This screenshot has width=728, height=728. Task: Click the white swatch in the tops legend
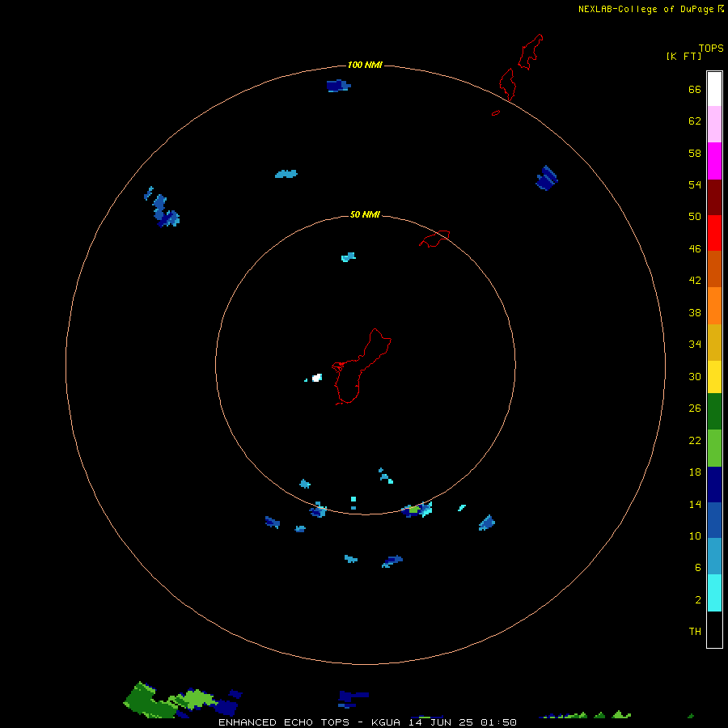click(x=714, y=89)
